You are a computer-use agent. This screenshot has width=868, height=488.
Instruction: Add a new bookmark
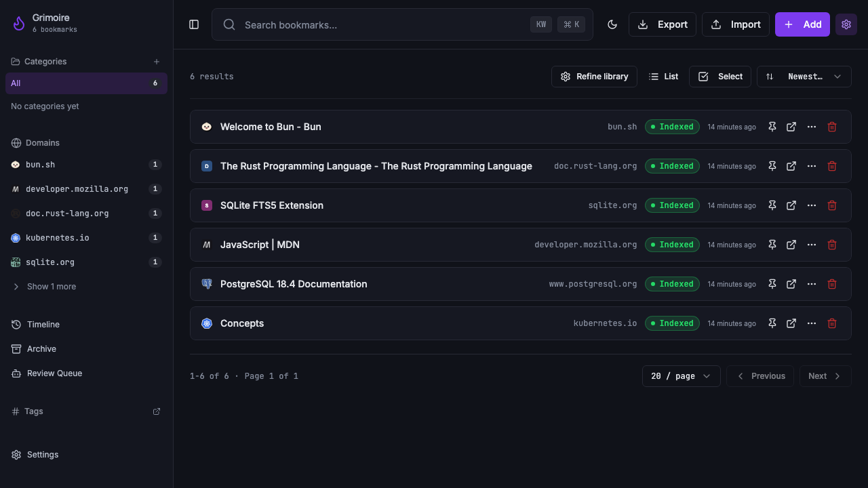pos(802,24)
